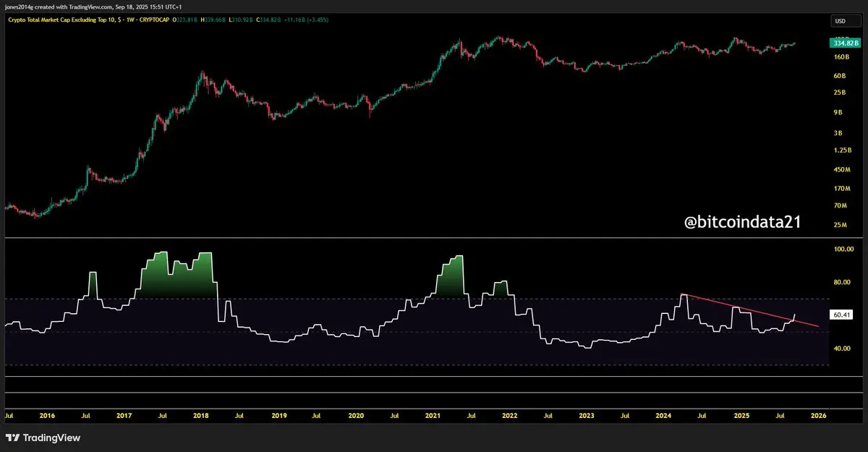Click the 2020 time axis label

point(355,417)
